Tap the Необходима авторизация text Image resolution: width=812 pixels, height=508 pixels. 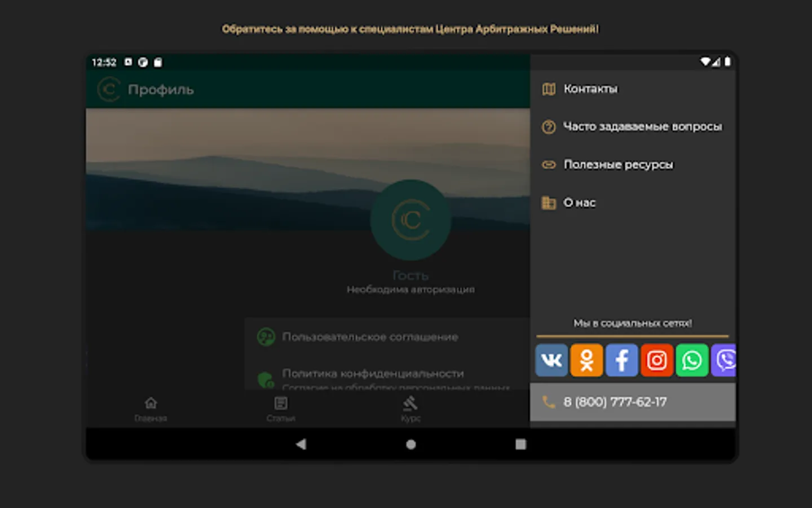point(411,290)
